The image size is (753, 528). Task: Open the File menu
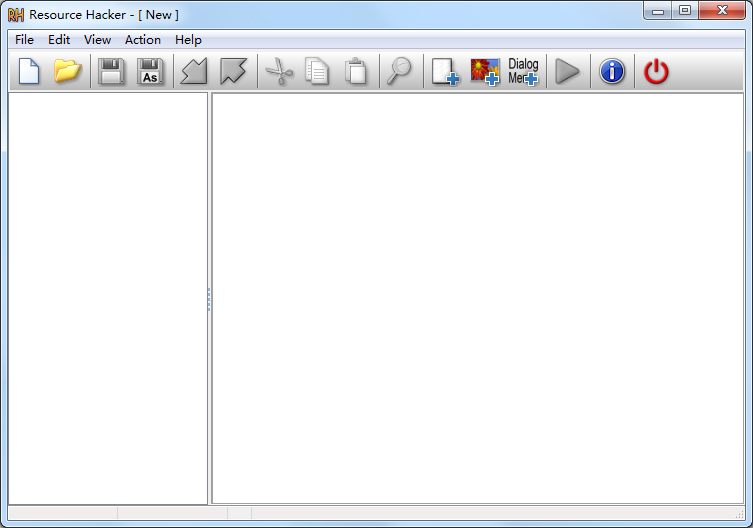click(24, 40)
